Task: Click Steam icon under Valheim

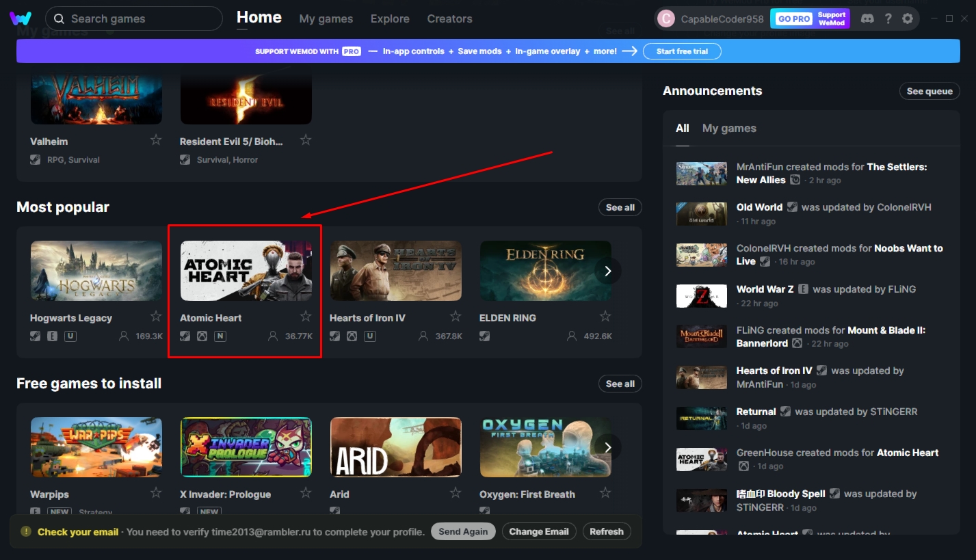Action: pos(36,159)
